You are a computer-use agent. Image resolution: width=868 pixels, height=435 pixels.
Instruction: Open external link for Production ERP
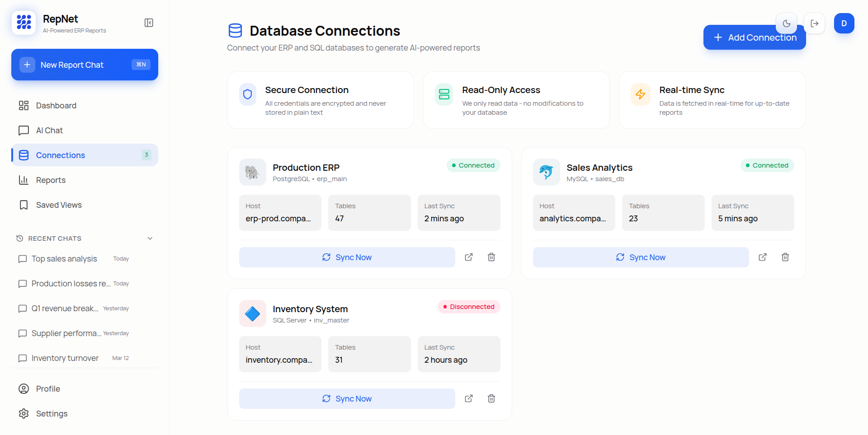(469, 257)
